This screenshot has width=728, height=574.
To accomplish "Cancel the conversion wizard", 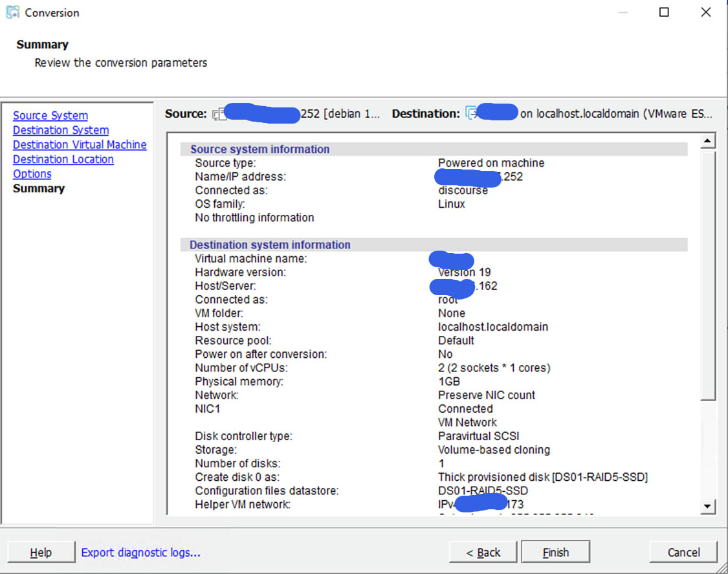I will (x=683, y=552).
